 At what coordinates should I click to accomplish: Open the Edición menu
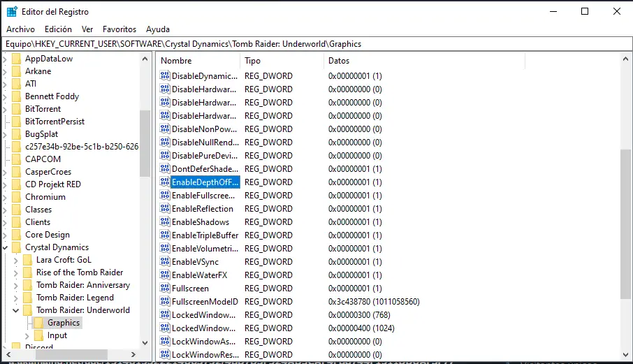point(58,29)
